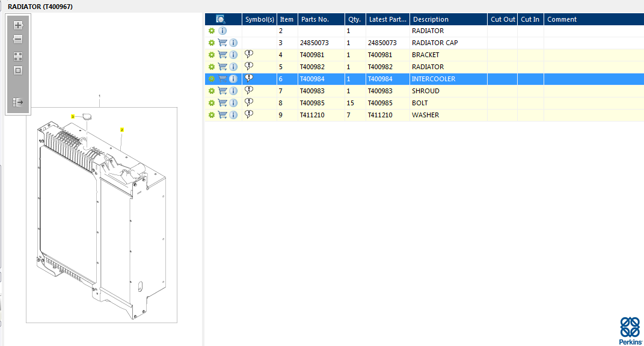Add RADIATOR T400982 to cart
The image size is (644, 346).
point(222,66)
